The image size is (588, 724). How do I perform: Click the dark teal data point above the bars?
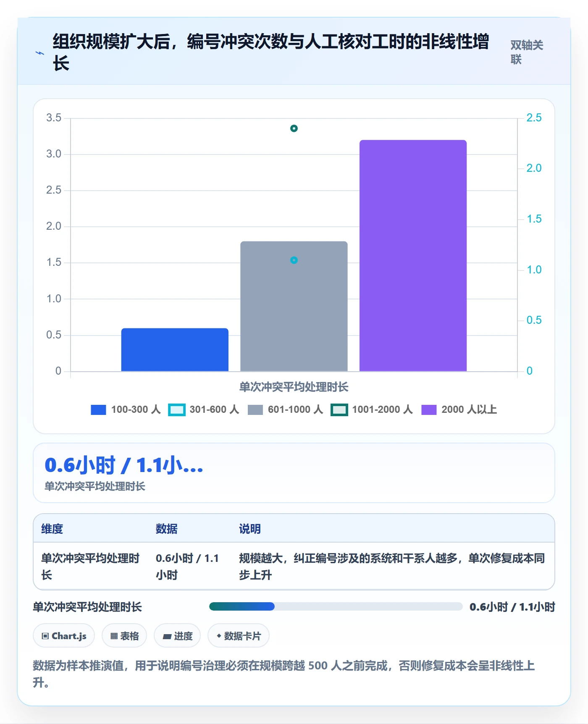(294, 129)
